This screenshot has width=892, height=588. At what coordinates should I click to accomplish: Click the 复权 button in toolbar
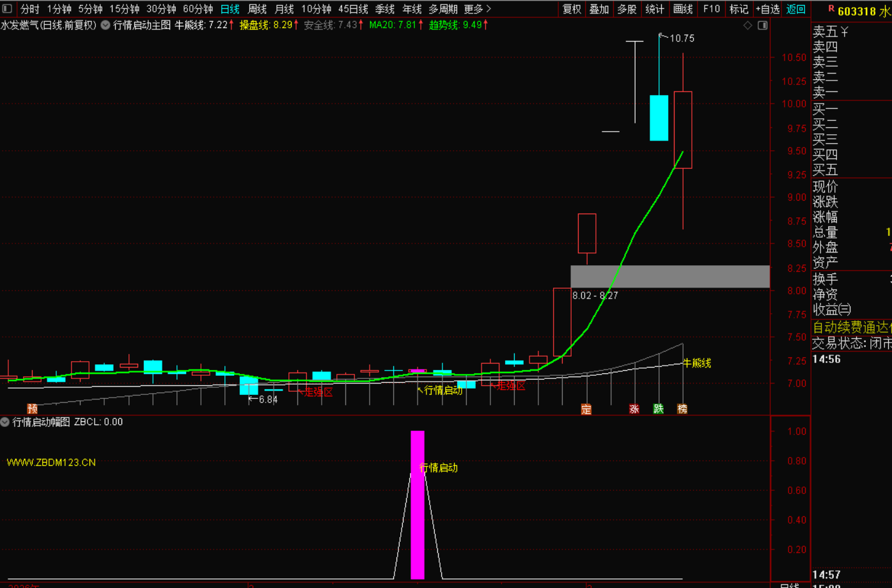[572, 9]
